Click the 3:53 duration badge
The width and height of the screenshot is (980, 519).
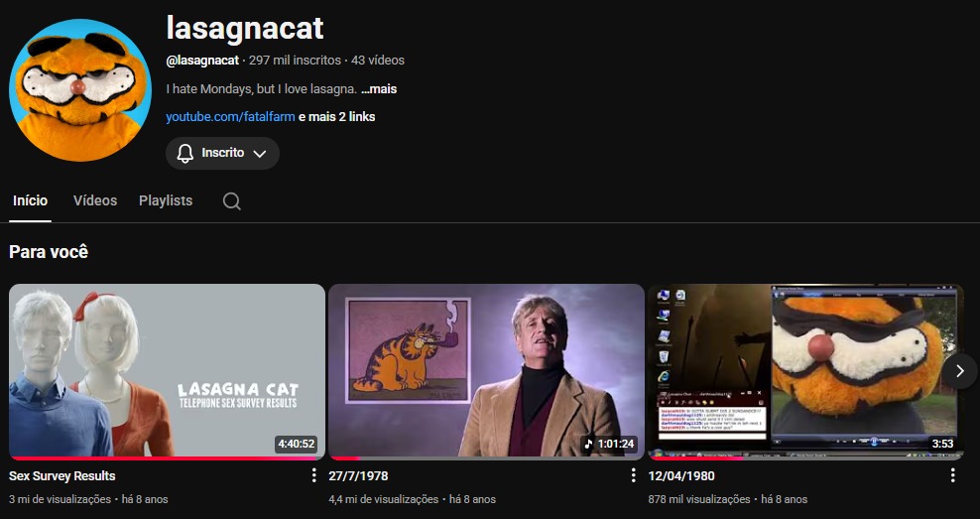pos(942,444)
